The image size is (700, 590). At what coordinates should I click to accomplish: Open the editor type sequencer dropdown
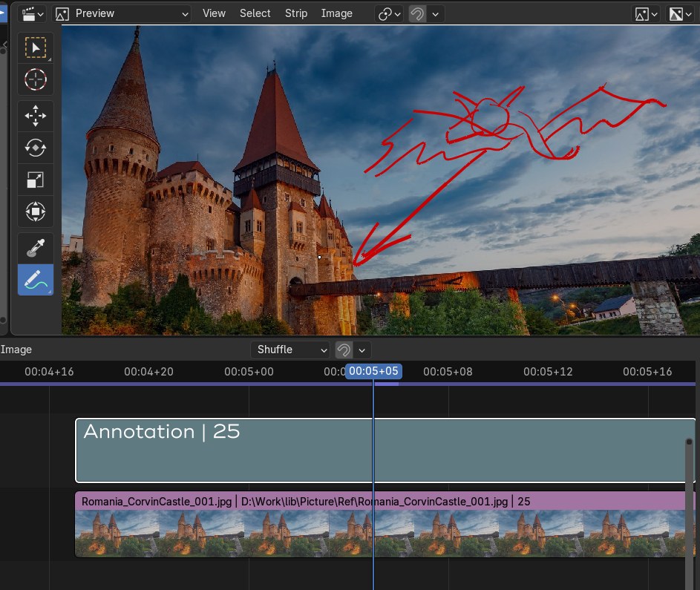33,14
